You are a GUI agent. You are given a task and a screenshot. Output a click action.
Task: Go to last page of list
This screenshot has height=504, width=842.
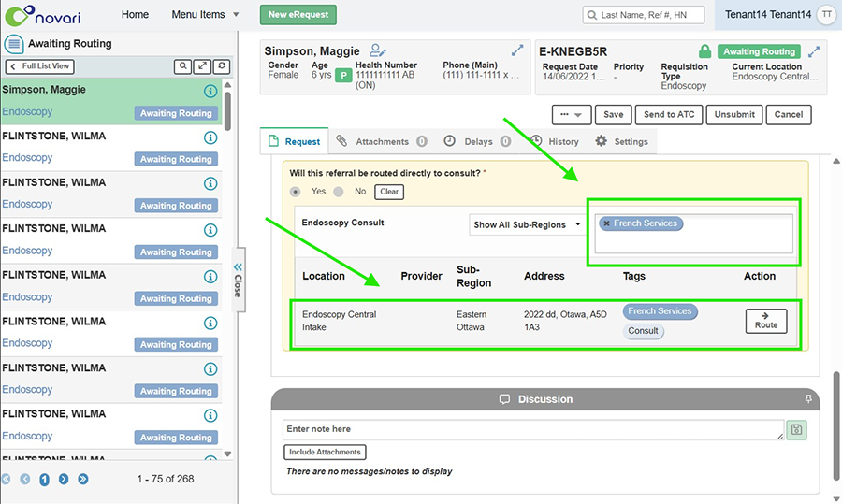pyautogui.click(x=82, y=479)
